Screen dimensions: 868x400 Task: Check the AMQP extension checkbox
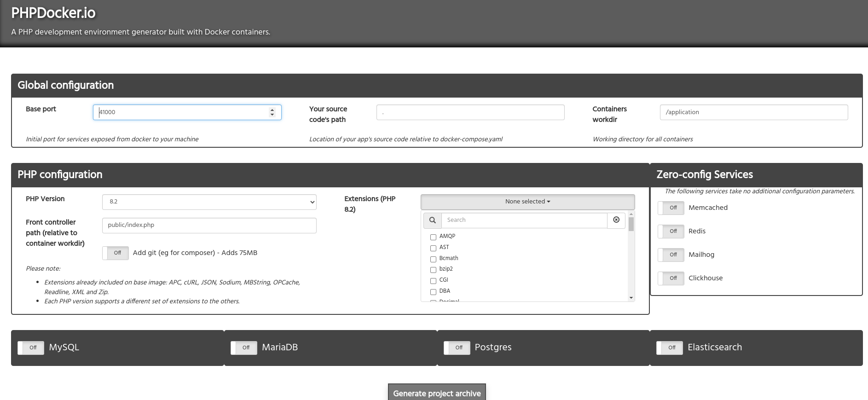(433, 237)
